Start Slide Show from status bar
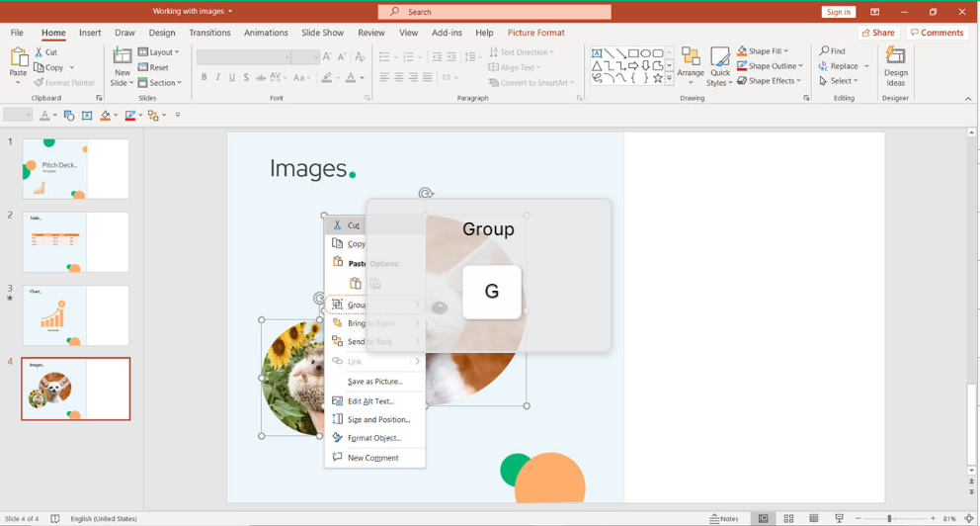 point(839,518)
